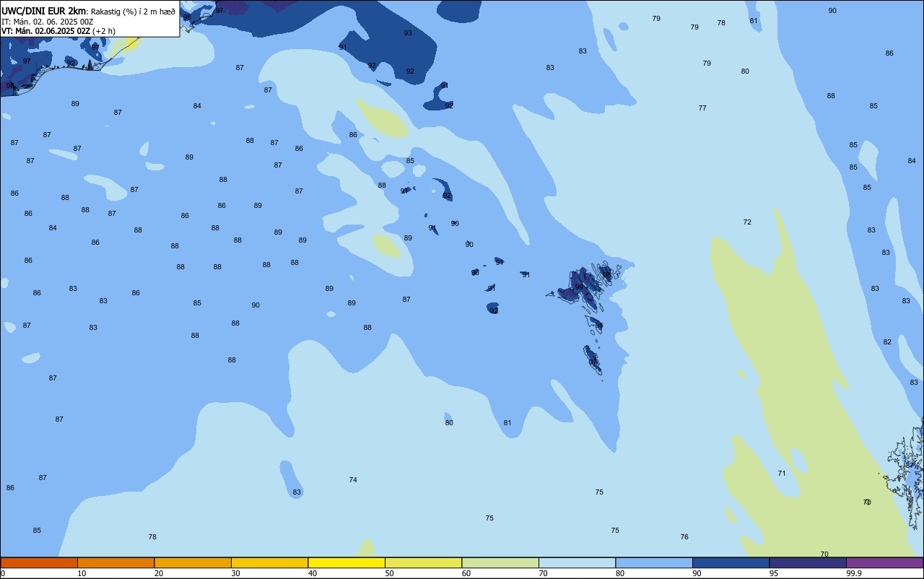
Task: Click the 'UWC/DINI EUR 2km' title text
Action: 44,11
